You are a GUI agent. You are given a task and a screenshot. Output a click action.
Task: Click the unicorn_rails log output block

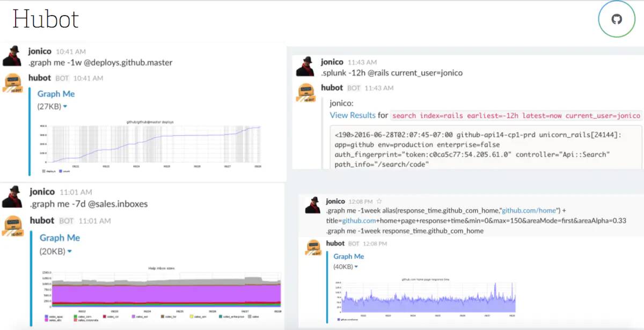[486, 148]
